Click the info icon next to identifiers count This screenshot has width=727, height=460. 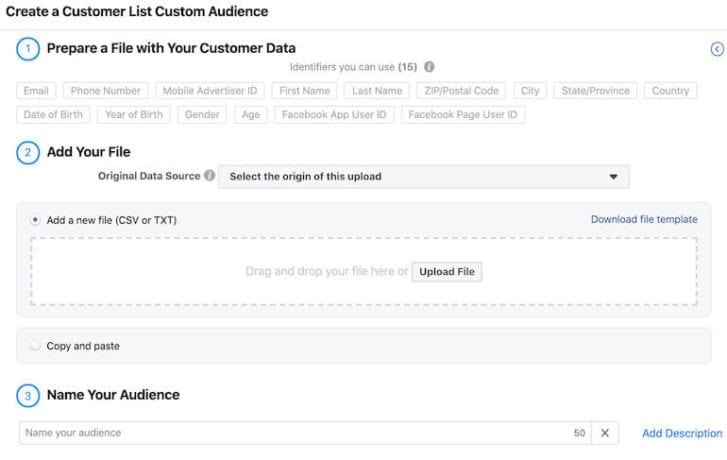tap(429, 67)
